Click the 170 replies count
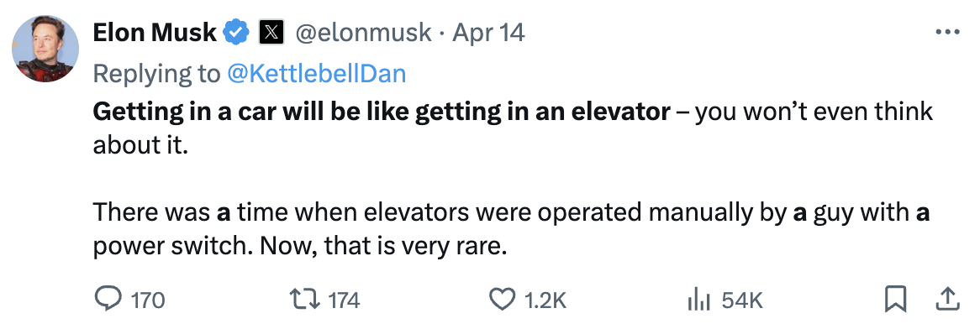The width and height of the screenshot is (980, 329). 149,301
